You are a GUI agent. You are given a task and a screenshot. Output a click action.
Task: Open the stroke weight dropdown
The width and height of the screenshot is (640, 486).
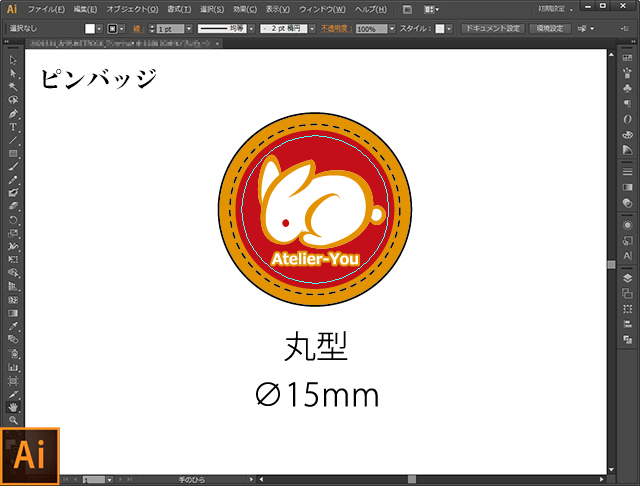click(189, 29)
